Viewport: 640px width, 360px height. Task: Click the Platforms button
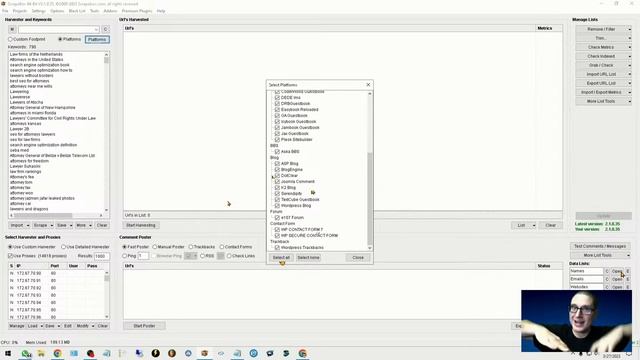pyautogui.click(x=97, y=39)
